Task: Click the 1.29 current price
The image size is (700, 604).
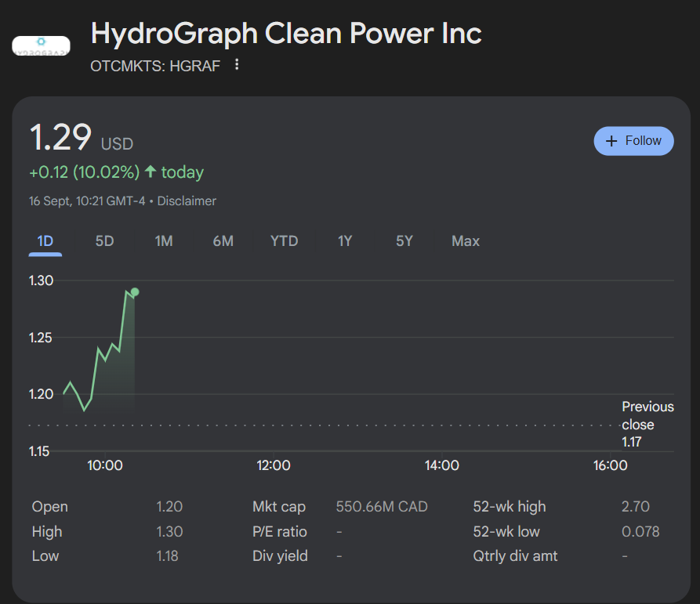Action: click(60, 137)
